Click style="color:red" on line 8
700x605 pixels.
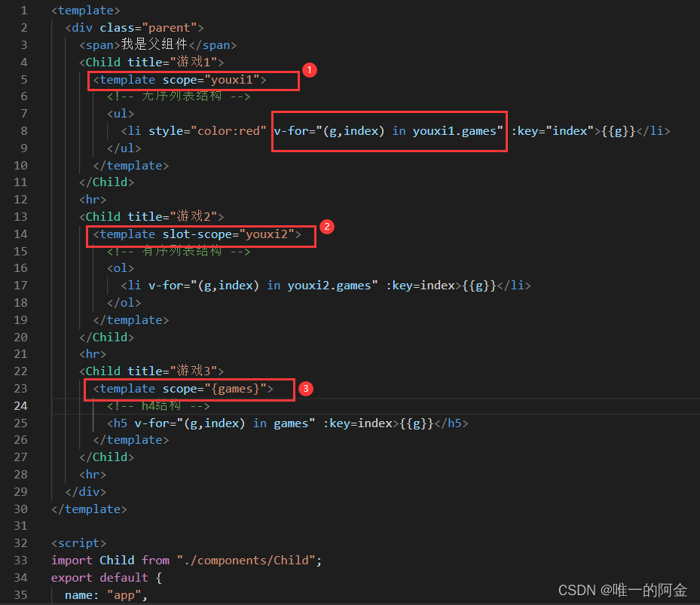point(208,131)
